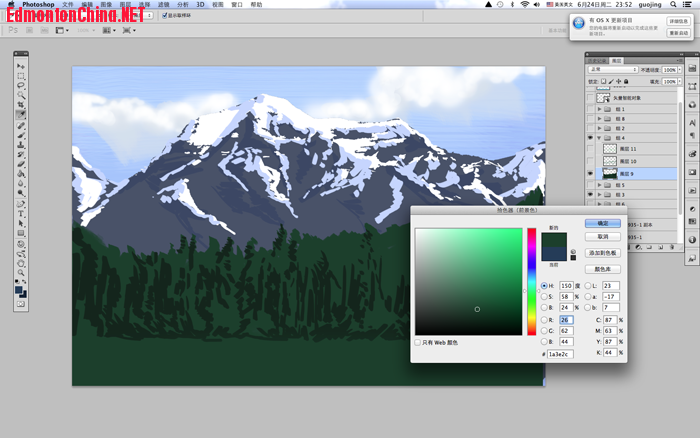
Task: Select the R radio button
Action: coord(544,320)
